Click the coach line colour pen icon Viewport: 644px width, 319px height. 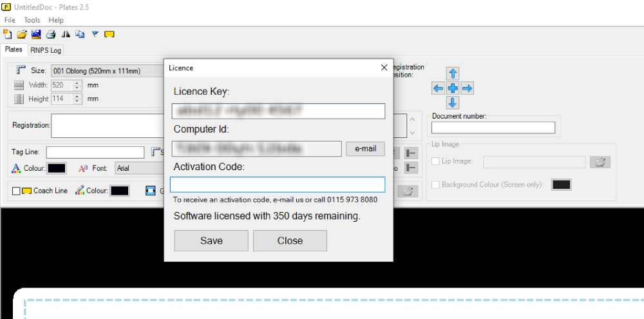(x=80, y=190)
